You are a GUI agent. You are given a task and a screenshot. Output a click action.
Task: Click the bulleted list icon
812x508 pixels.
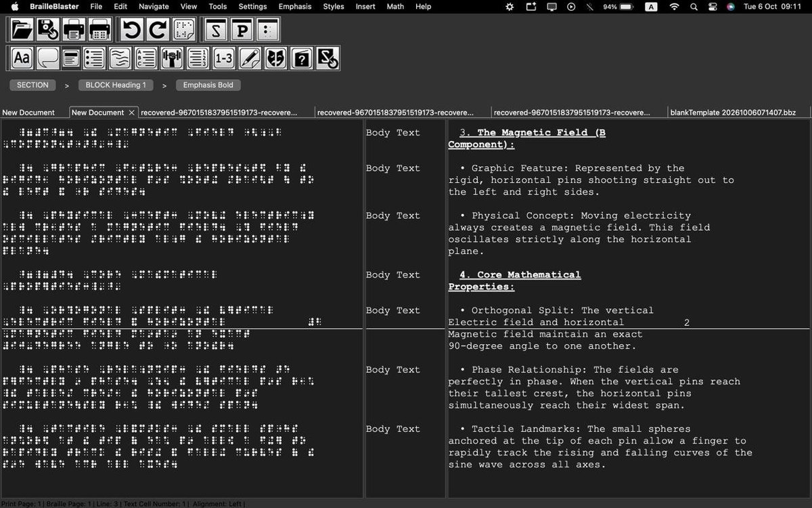(94, 58)
